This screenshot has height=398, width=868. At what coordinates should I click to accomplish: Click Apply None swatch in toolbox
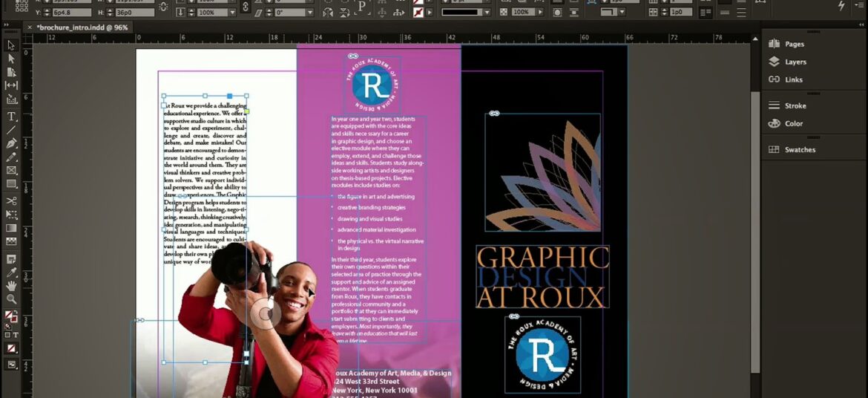pyautogui.click(x=11, y=349)
